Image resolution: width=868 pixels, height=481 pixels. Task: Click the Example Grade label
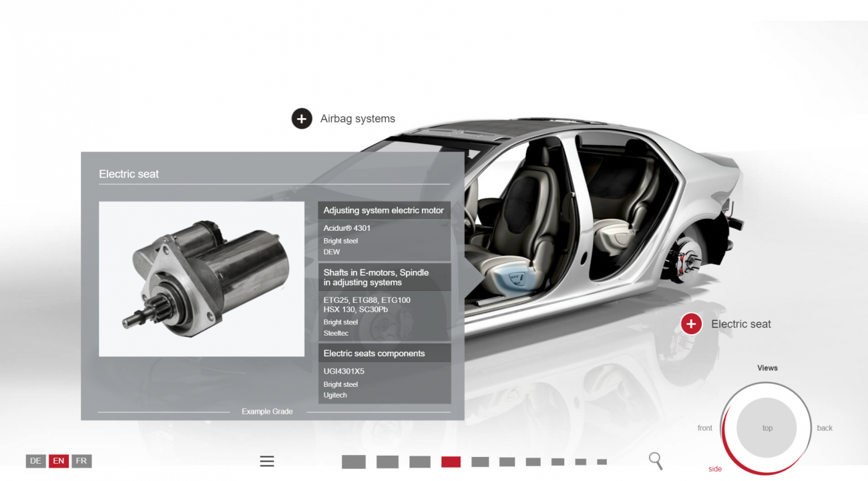click(x=267, y=412)
